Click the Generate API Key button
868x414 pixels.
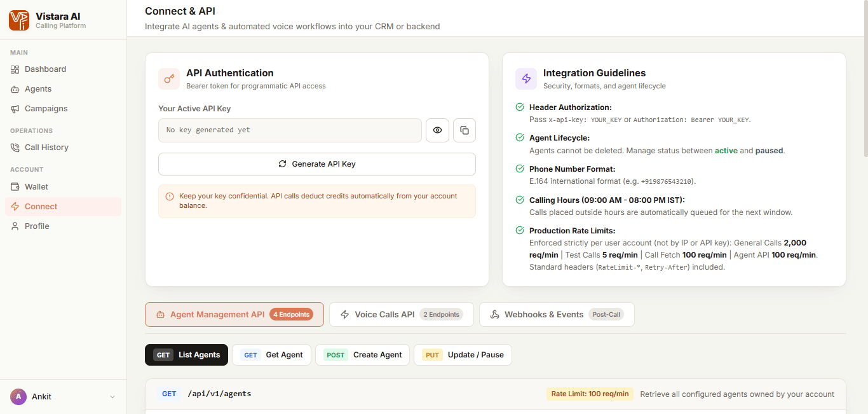(317, 164)
